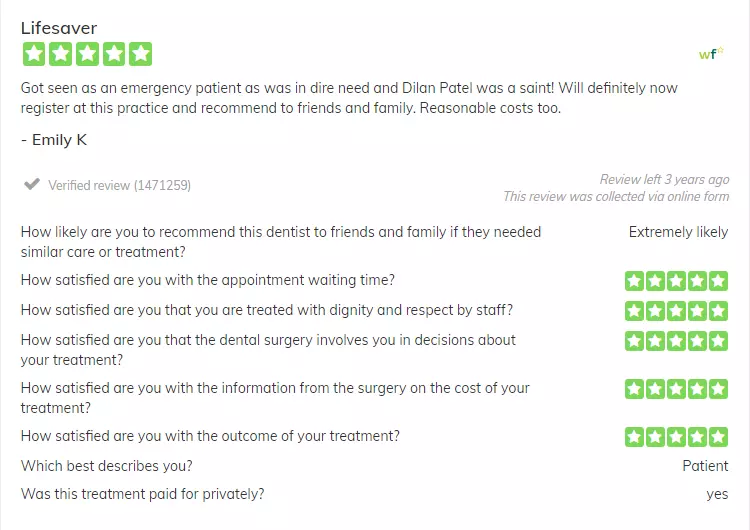This screenshot has width=750, height=530.
Task: Click the wf logo icon
Action: point(711,53)
